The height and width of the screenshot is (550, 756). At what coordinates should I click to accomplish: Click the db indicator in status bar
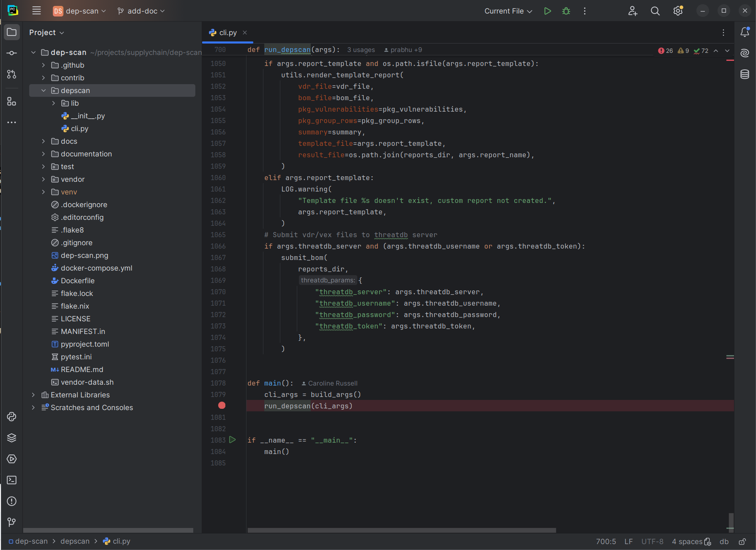(724, 542)
